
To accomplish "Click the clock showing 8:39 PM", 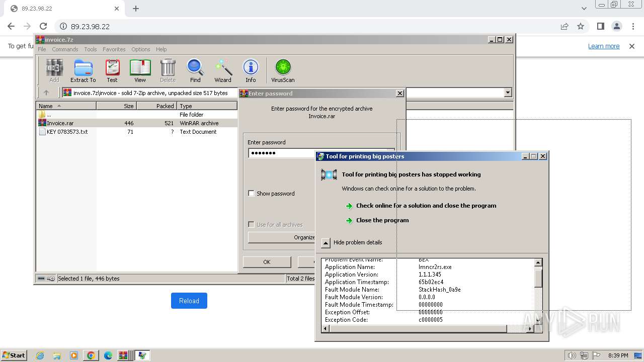I will (618, 355).
